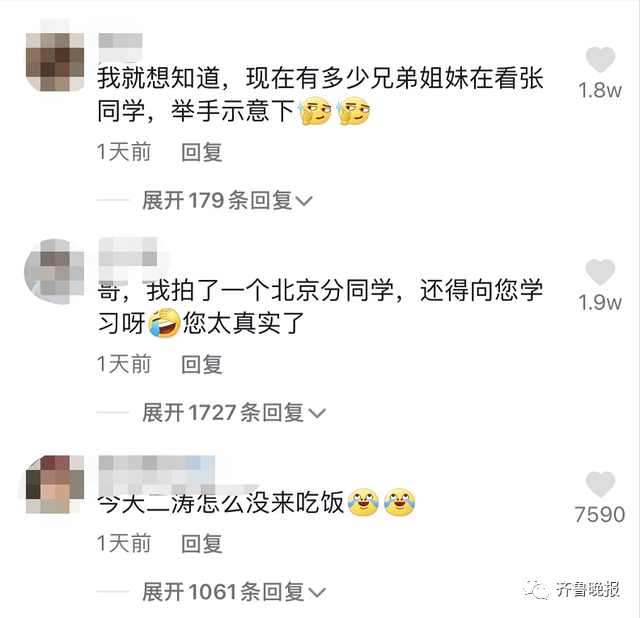Like the comment with 1.9w likes

pyautogui.click(x=600, y=272)
